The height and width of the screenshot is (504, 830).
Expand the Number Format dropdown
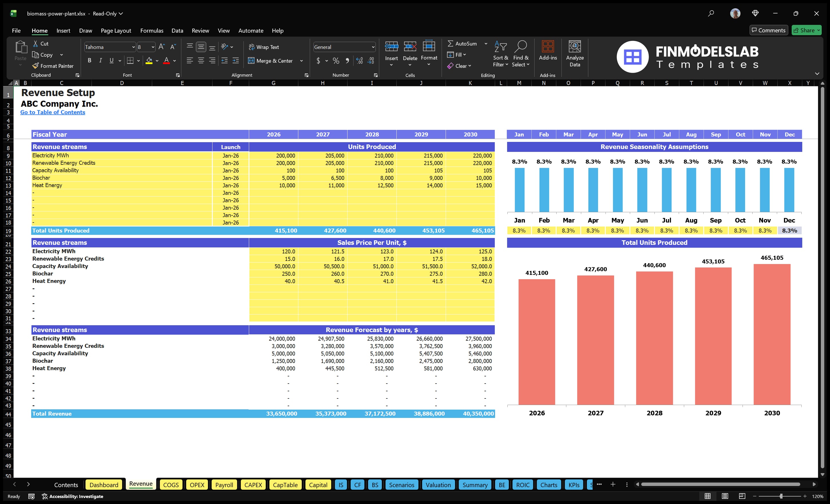click(x=373, y=47)
